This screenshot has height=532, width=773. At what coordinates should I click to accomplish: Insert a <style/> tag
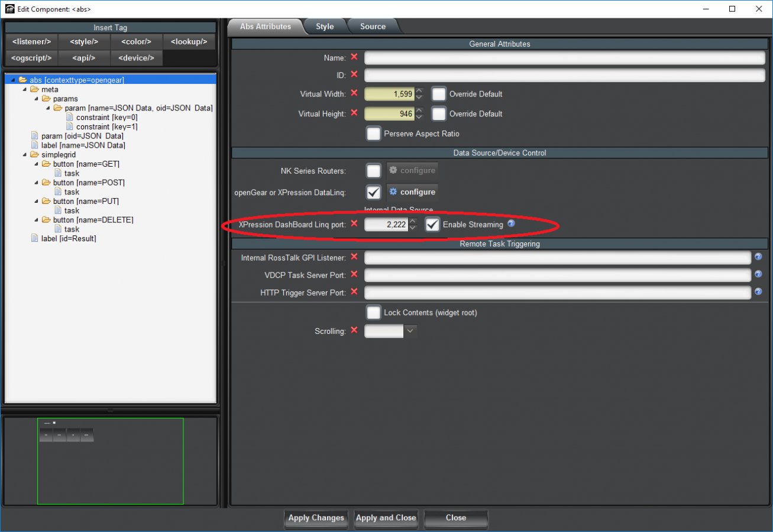pos(84,42)
